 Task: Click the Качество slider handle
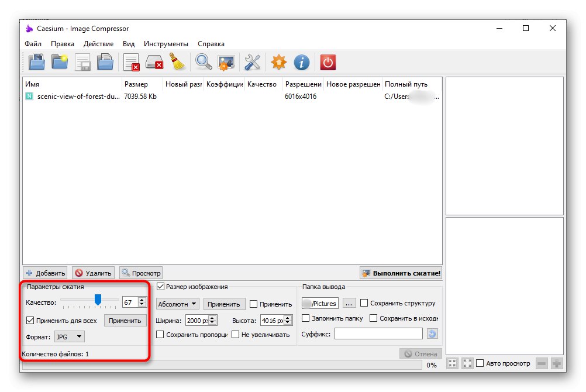click(98, 300)
